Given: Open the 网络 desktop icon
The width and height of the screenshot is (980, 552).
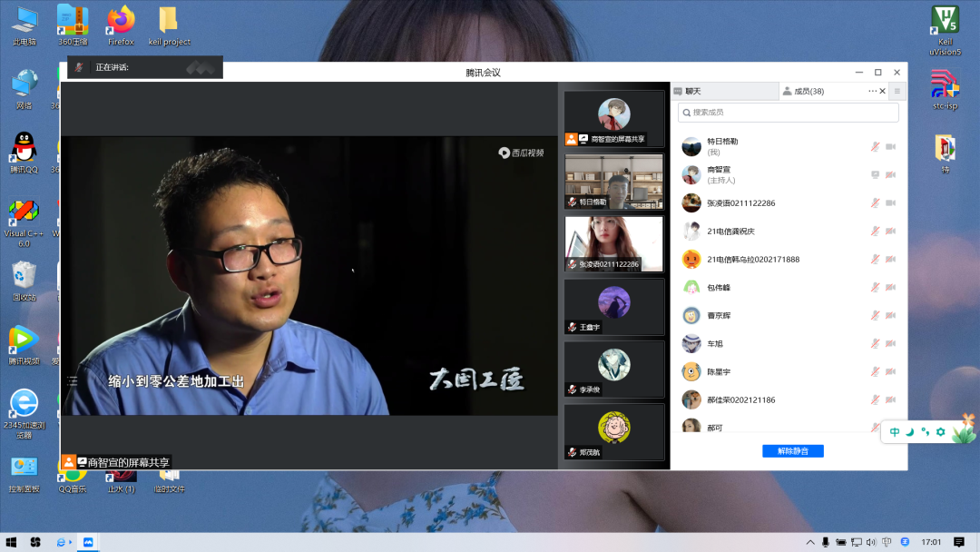Looking at the screenshot, I should pos(24,90).
